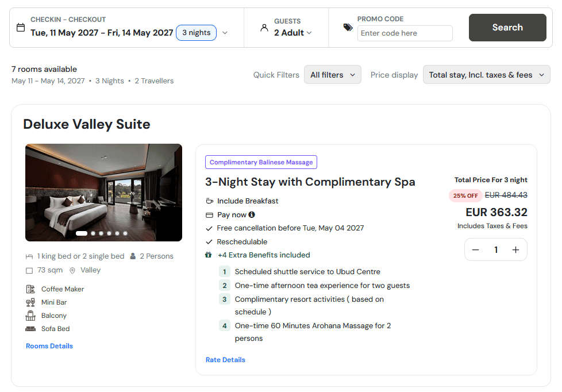
Task: Increase room quantity with plus button
Action: pyautogui.click(x=515, y=249)
